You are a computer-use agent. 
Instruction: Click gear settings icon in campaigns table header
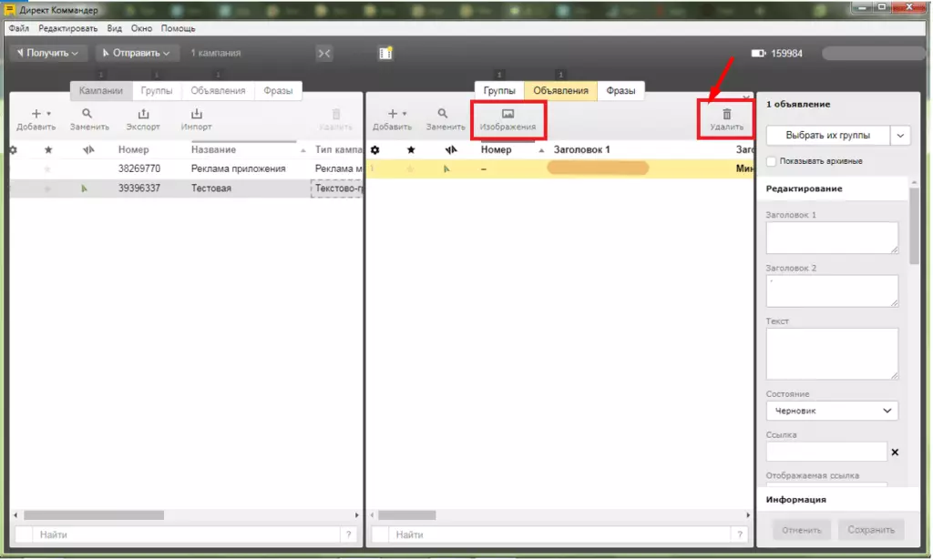point(13,150)
